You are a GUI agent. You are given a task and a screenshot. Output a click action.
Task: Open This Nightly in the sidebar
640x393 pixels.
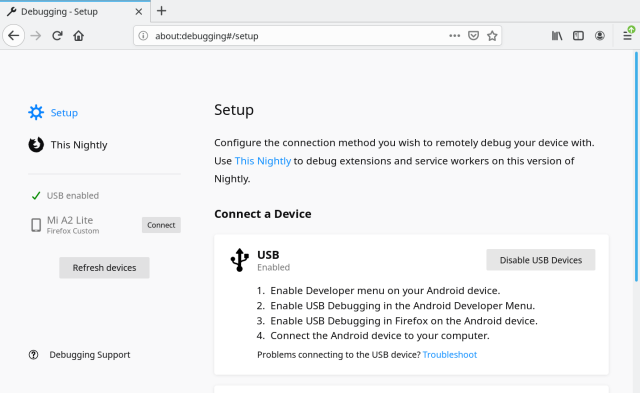pos(68,145)
